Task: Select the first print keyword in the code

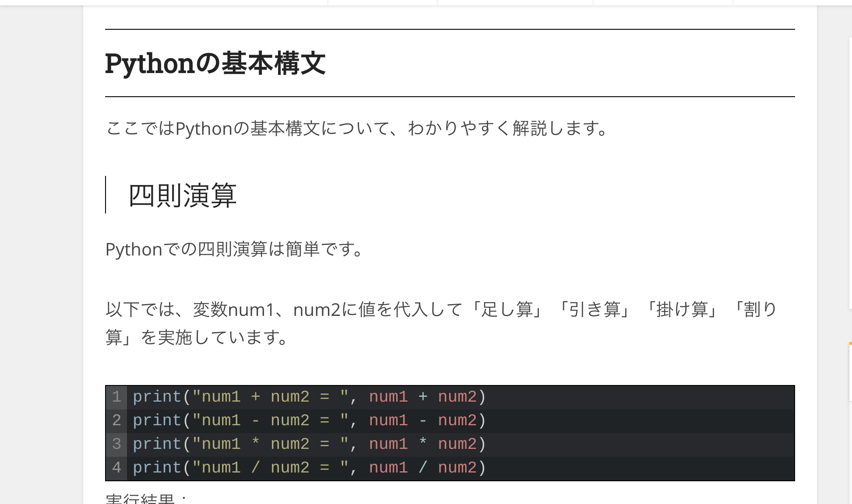Action: (158, 396)
